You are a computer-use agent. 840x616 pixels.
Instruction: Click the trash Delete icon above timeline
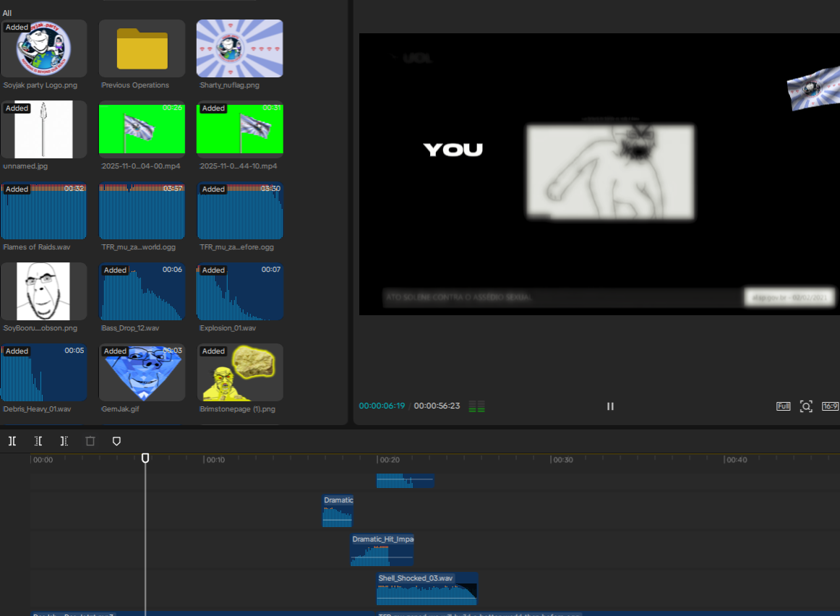click(x=90, y=441)
